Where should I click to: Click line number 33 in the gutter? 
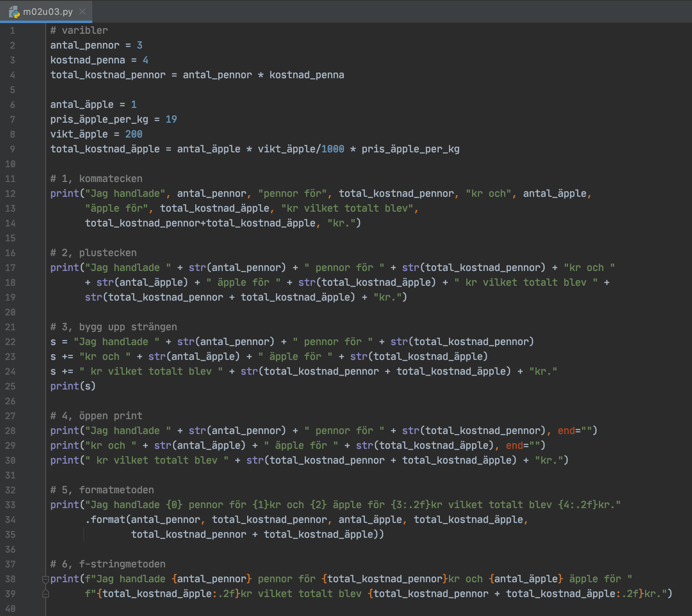click(x=10, y=505)
